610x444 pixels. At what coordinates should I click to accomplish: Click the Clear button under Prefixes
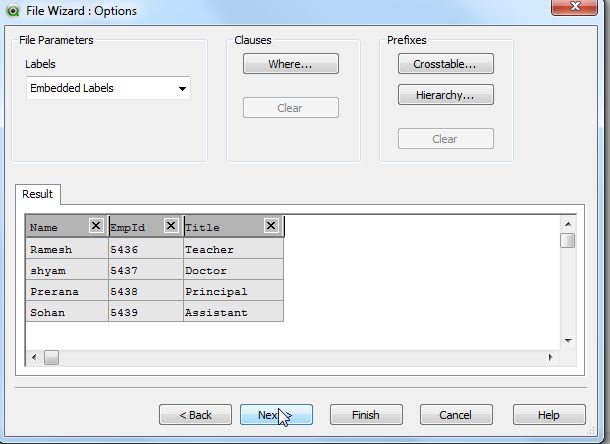(x=445, y=139)
